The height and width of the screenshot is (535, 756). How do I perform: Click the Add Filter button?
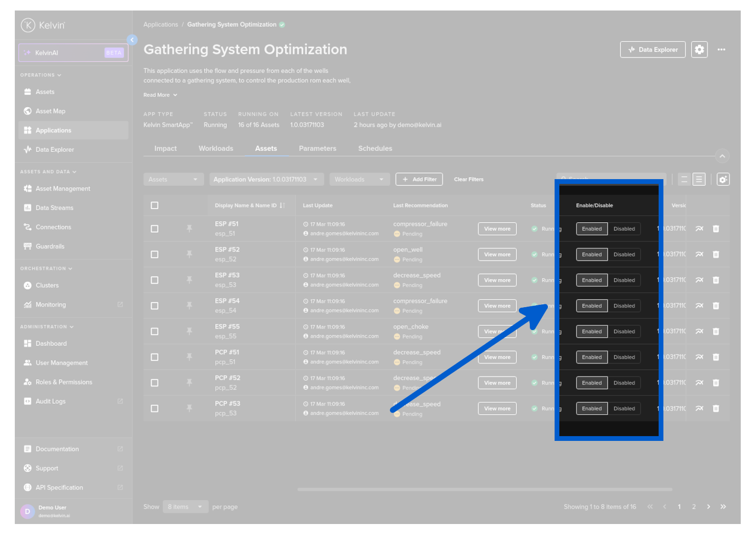click(419, 180)
